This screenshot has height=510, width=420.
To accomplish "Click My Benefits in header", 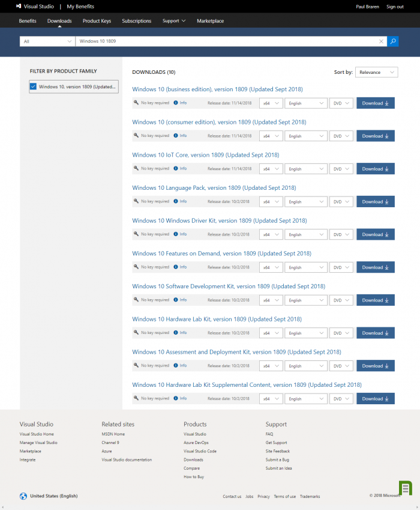I will pos(80,7).
